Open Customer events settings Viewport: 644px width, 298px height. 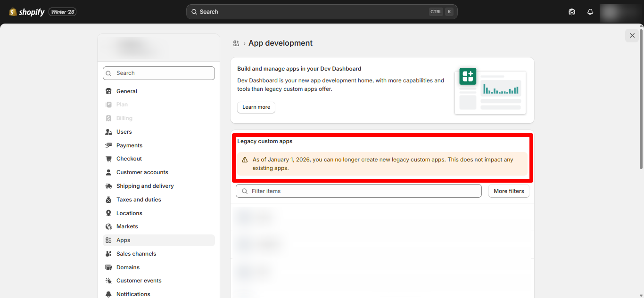(x=138, y=280)
